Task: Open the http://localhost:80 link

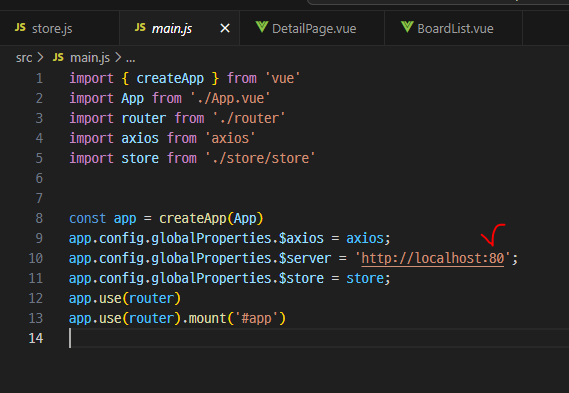Action: (433, 258)
